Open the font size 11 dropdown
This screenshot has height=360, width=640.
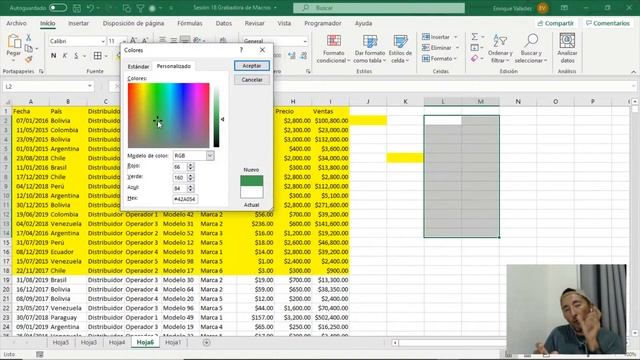tap(124, 41)
